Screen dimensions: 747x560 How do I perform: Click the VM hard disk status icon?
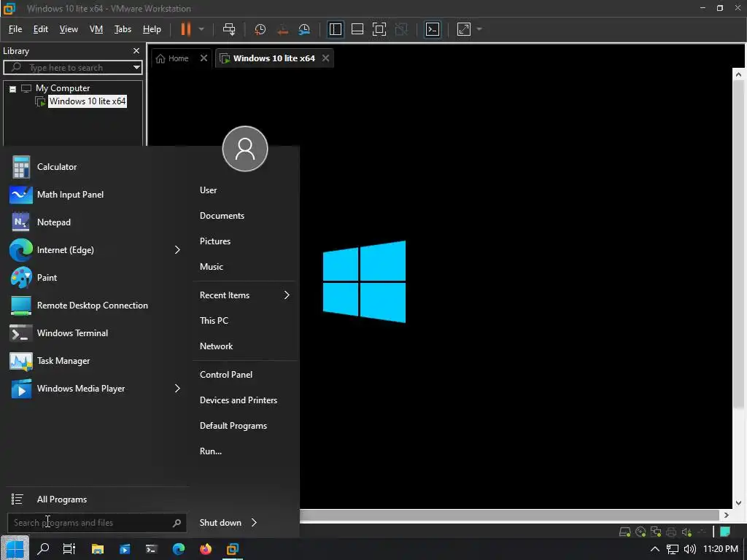[624, 532]
